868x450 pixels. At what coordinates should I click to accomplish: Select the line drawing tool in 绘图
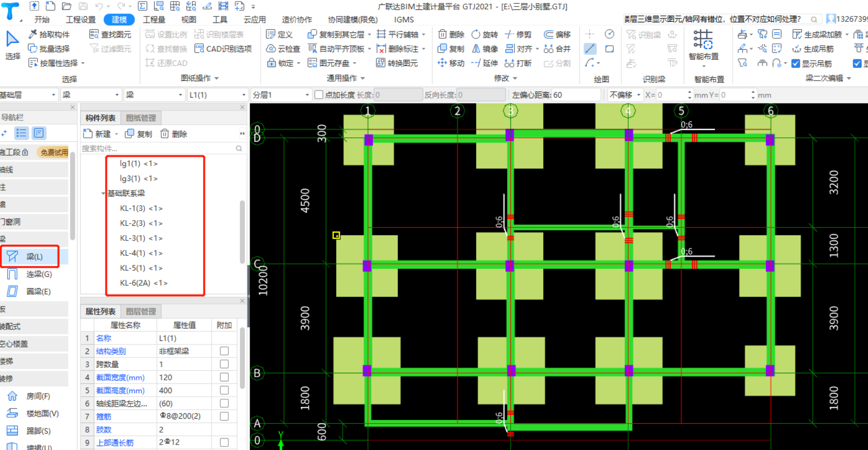(590, 49)
